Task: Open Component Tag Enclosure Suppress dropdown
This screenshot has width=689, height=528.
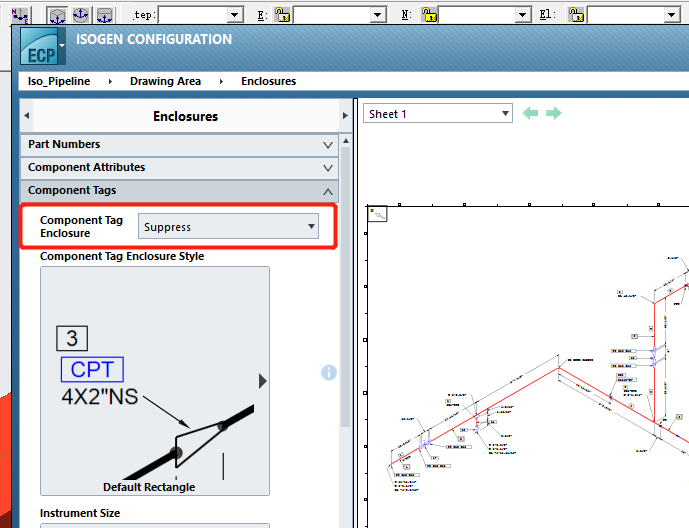Action: (228, 227)
